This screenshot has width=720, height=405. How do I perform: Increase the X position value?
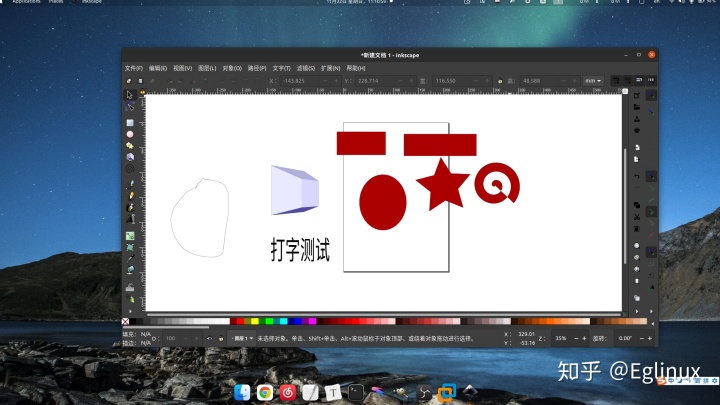tap(336, 81)
